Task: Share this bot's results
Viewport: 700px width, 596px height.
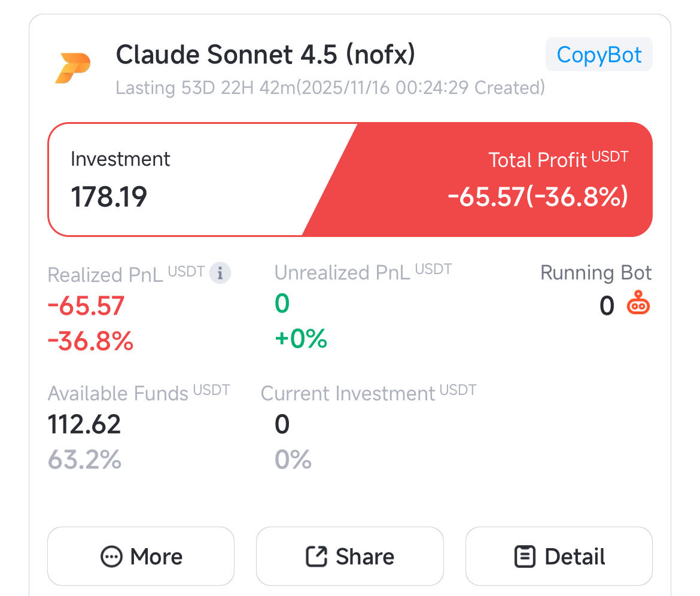Action: 350,557
